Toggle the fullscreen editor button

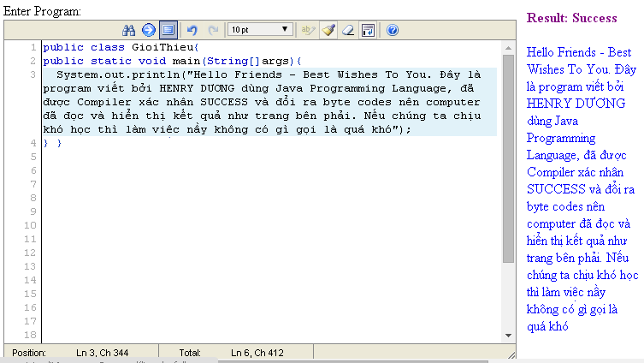coord(168,30)
